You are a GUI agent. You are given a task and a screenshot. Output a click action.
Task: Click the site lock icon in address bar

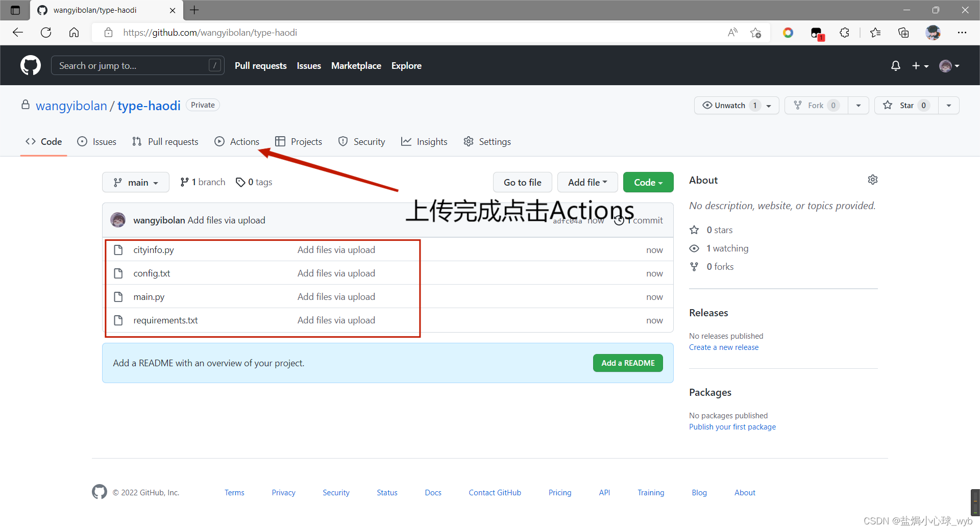click(x=108, y=33)
